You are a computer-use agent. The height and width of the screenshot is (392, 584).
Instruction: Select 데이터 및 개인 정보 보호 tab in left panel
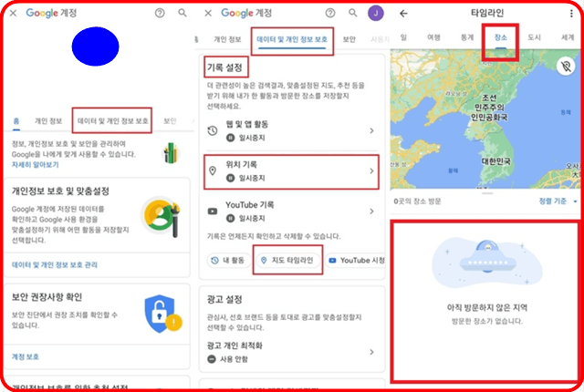pos(112,121)
